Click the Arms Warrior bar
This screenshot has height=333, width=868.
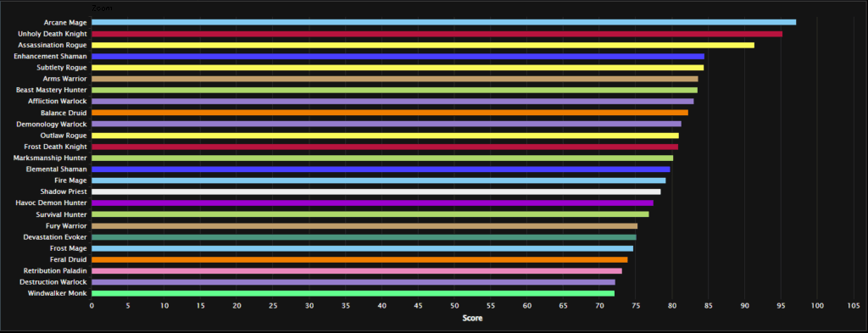click(395, 79)
